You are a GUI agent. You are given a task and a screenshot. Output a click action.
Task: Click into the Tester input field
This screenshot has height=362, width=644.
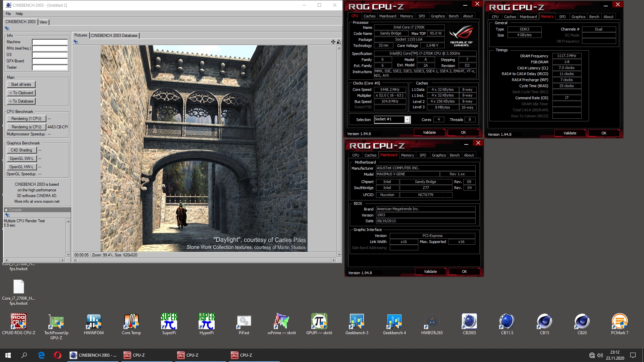tap(50, 68)
